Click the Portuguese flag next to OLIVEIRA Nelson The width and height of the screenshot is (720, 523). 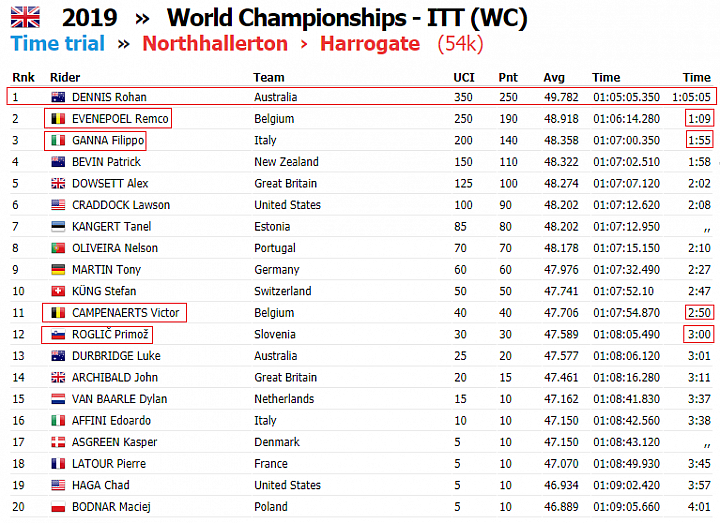(58, 248)
